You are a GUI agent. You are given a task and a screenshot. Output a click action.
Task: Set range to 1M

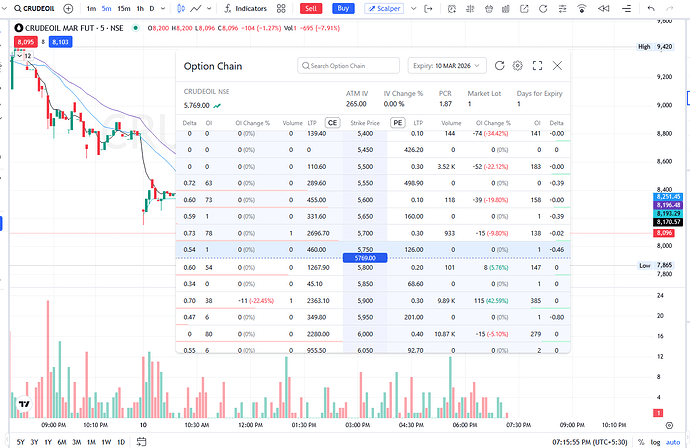pos(91,442)
